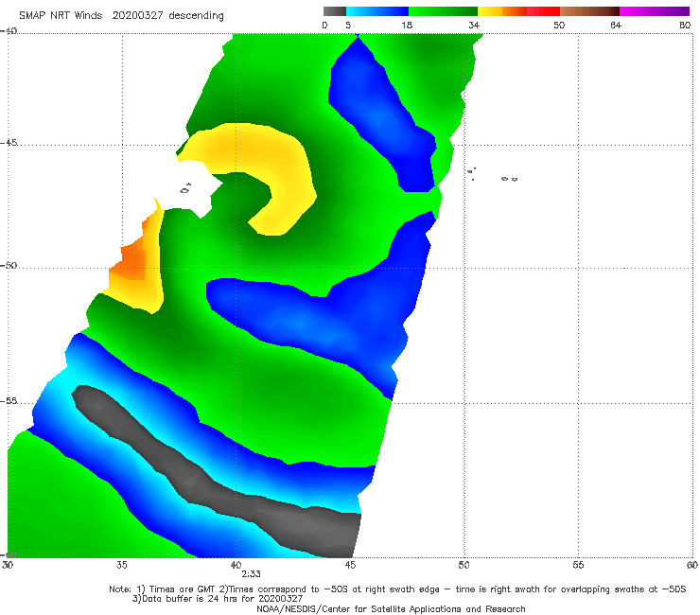This screenshot has height=615, width=700.
Task: Select the cyan-blue 5-18 color bar segment
Action: coord(377,11)
